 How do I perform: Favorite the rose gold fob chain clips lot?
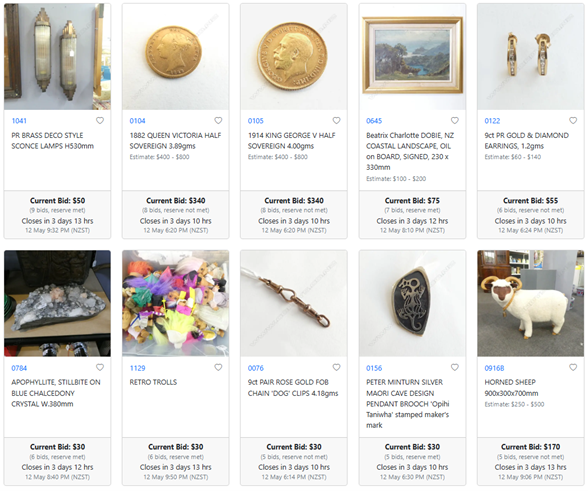coord(336,367)
